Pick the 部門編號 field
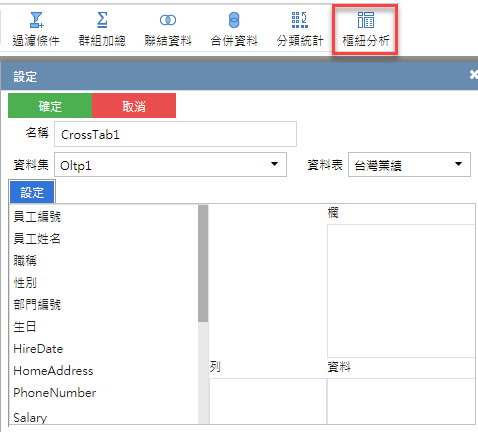This screenshot has height=432, width=478. click(104, 305)
